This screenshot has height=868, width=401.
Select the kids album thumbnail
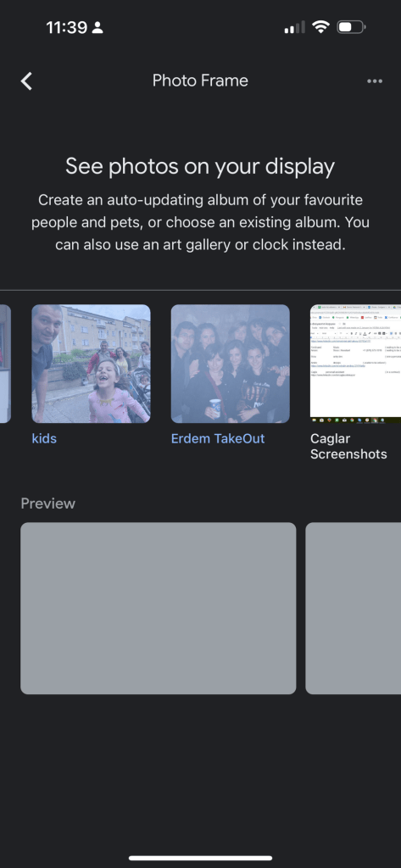(x=91, y=364)
